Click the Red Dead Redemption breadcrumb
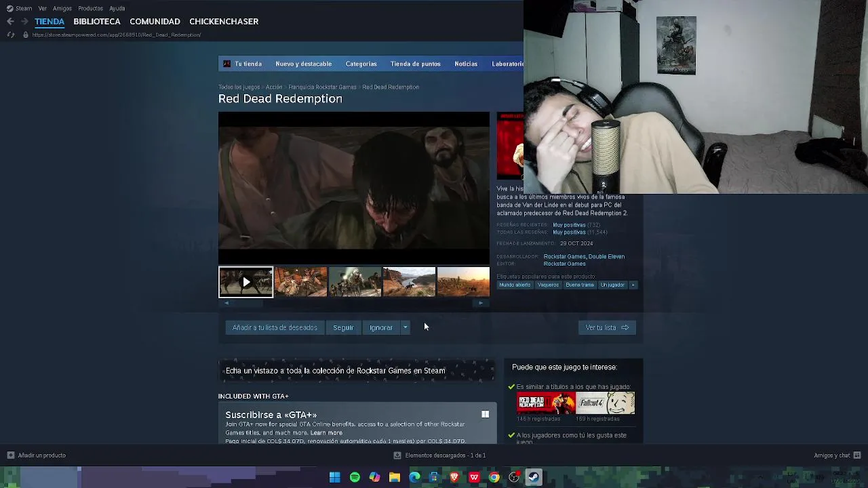 point(391,87)
